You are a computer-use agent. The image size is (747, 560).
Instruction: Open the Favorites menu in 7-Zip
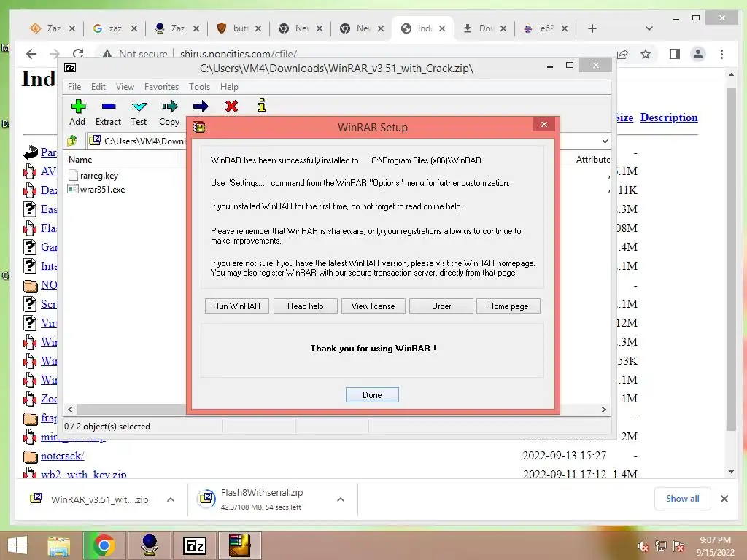[161, 87]
